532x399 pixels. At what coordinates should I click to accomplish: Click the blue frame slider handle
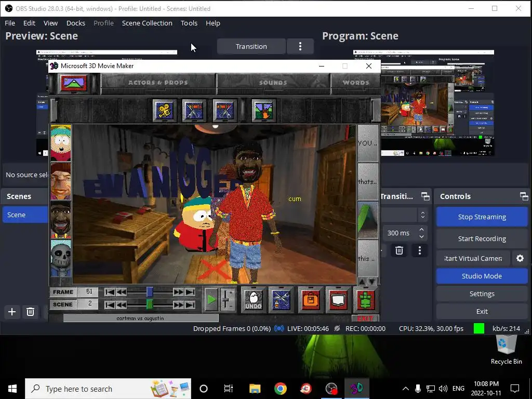click(x=150, y=292)
